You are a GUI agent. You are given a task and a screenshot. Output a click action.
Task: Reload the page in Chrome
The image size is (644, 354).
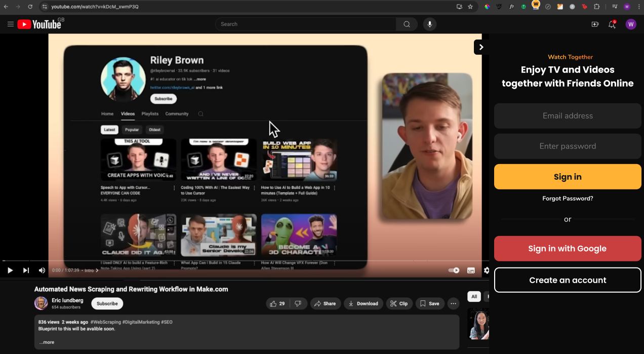coord(30,7)
